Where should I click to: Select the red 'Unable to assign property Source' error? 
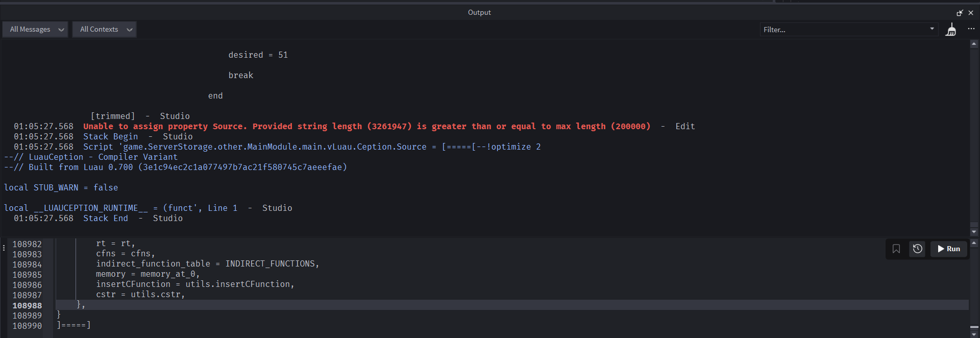pos(367,126)
